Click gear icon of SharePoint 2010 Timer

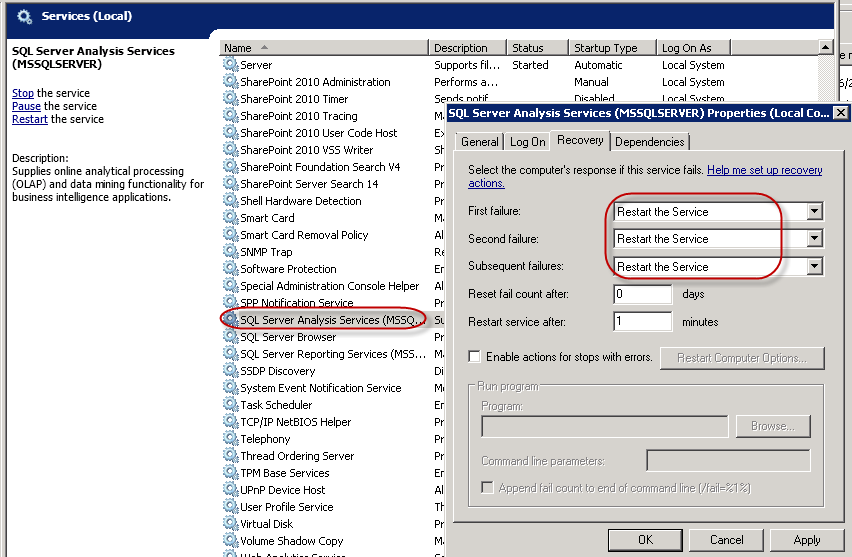230,98
